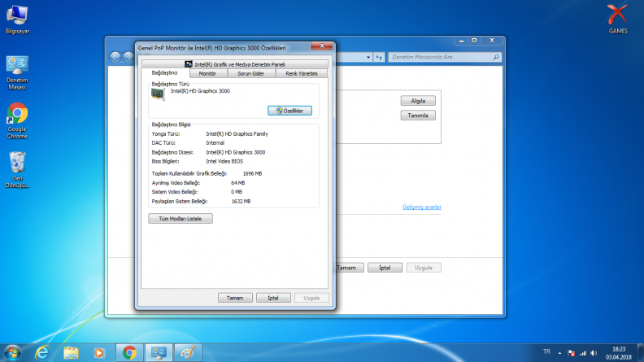Click the graphics adapter card icon
The height and width of the screenshot is (362, 644).
pos(158,94)
